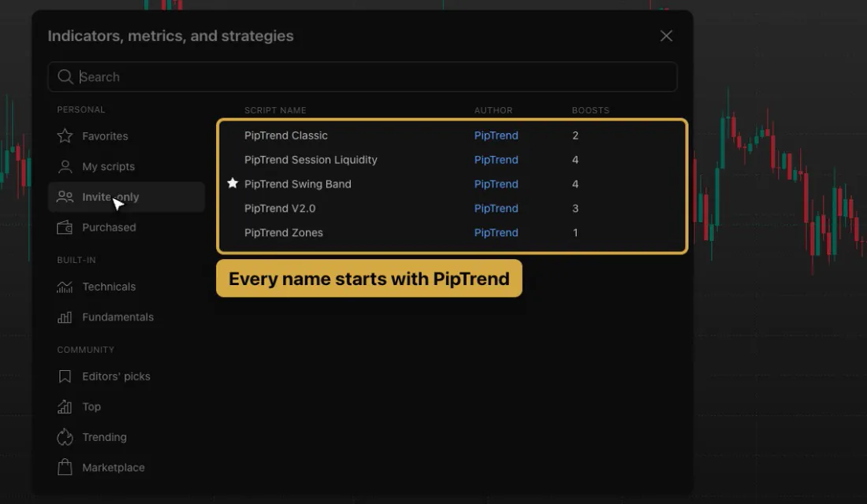Add PipTrend V2.0 script to chart
The width and height of the screenshot is (867, 504).
pos(280,209)
